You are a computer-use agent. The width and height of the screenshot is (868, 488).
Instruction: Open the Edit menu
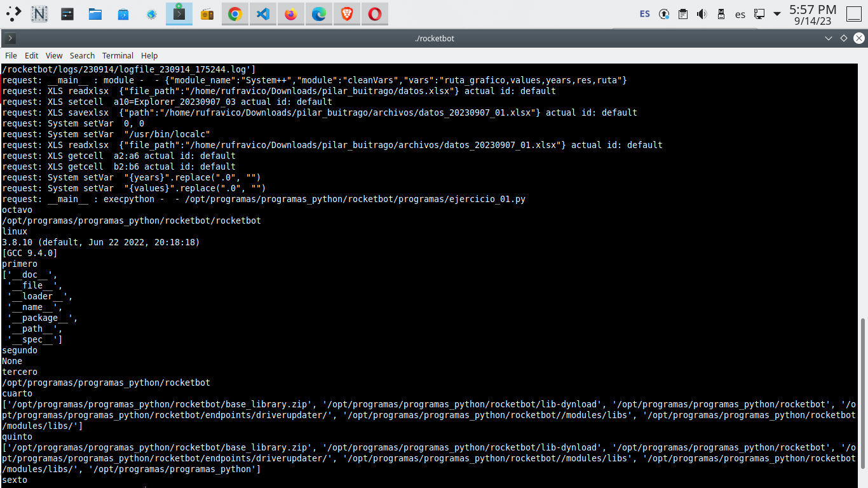(31, 56)
